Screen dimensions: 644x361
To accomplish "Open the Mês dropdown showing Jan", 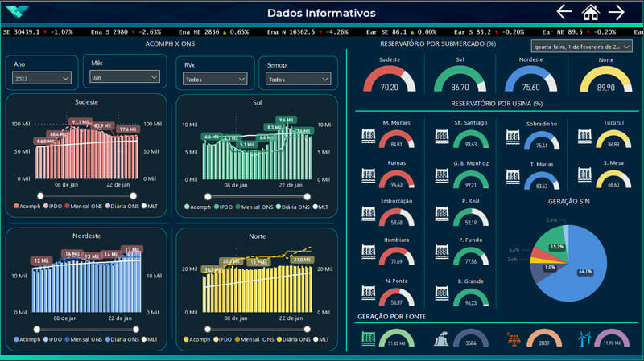I will coord(125,77).
